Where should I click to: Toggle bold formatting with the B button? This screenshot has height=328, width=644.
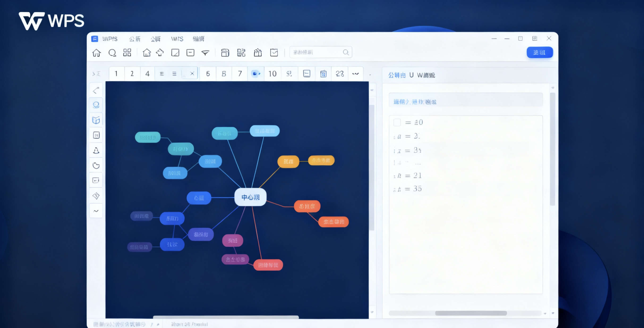(224, 74)
